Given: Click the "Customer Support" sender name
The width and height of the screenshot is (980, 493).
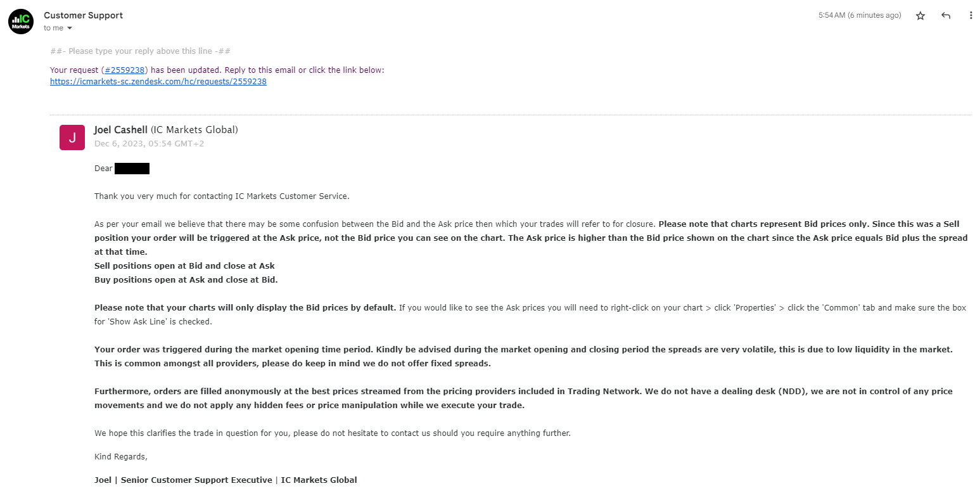Looking at the screenshot, I should 83,15.
